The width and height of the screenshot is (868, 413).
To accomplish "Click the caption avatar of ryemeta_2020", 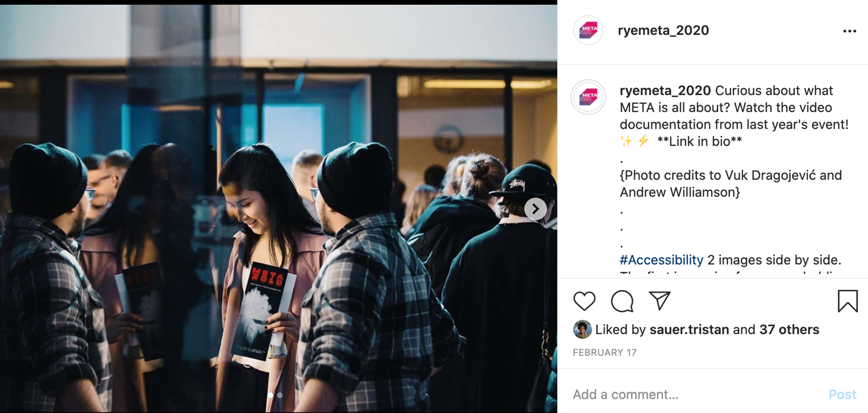I will point(588,97).
